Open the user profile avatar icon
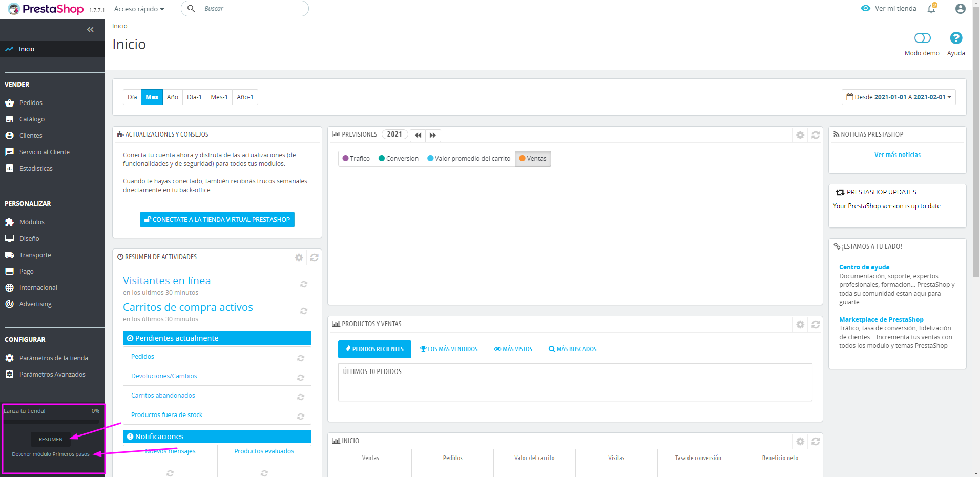This screenshot has height=477, width=980. point(961,9)
